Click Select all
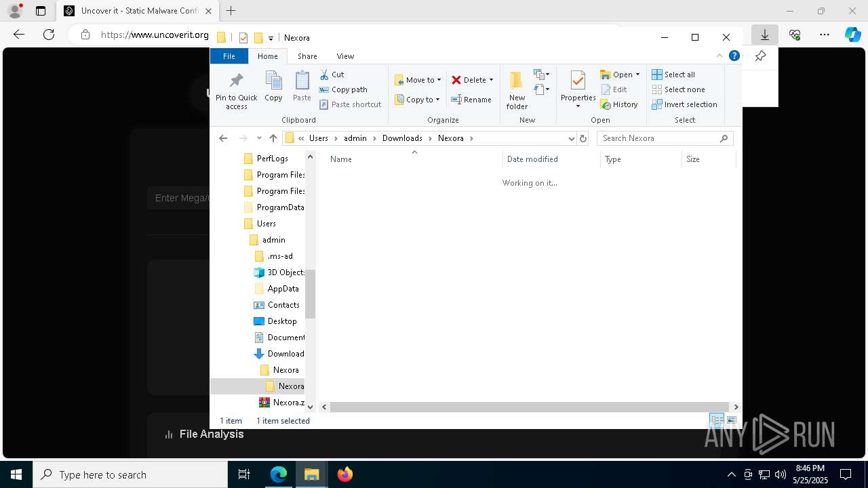This screenshot has height=488, width=868. click(x=673, y=75)
